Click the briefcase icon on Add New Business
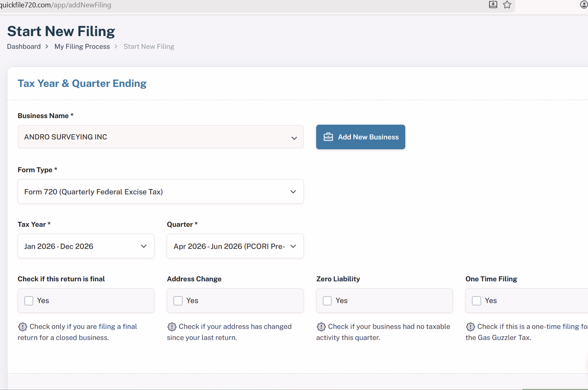588x390 pixels. tap(328, 137)
